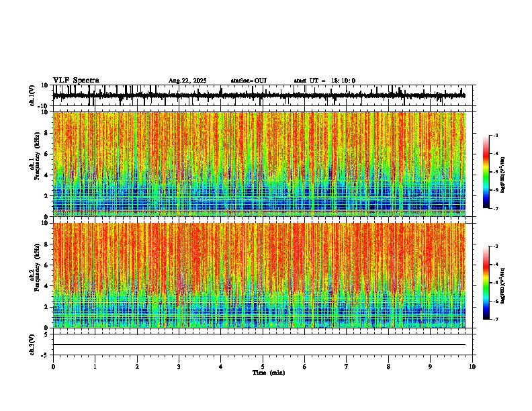This screenshot has width=532, height=411.
Task: Click the ch.3(V) flat line trace
Action: point(259,345)
